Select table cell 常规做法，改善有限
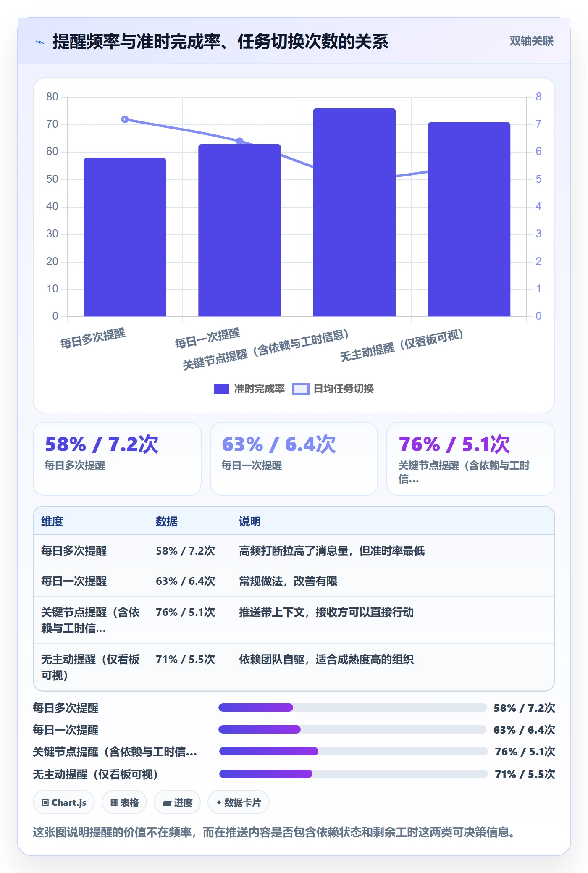The image size is (588, 873). coord(288,581)
